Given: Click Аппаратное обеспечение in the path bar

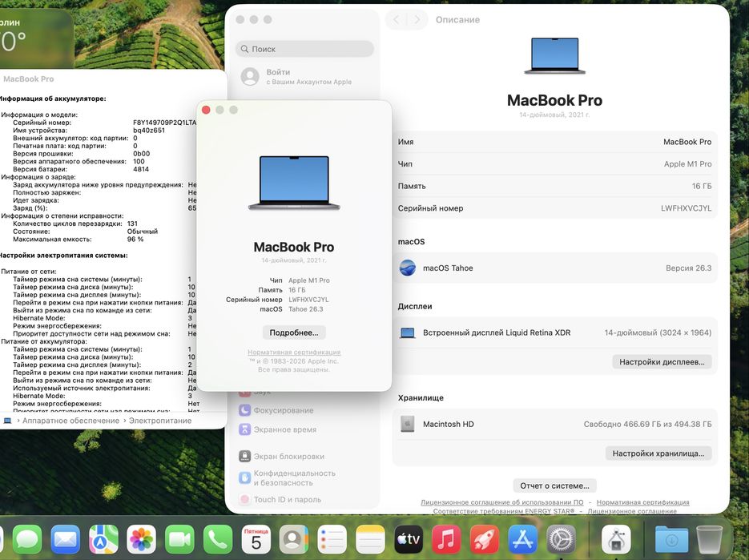Looking at the screenshot, I should 70,421.
